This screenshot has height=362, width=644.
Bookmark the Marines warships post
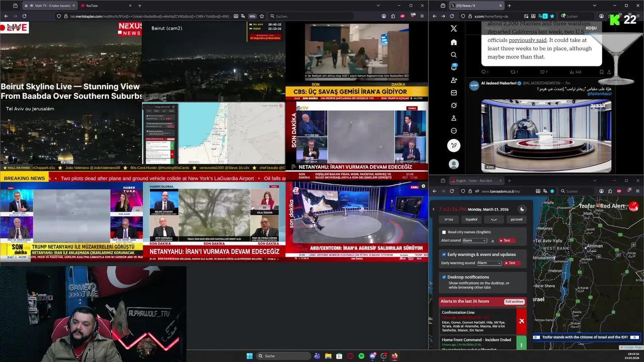[601, 72]
